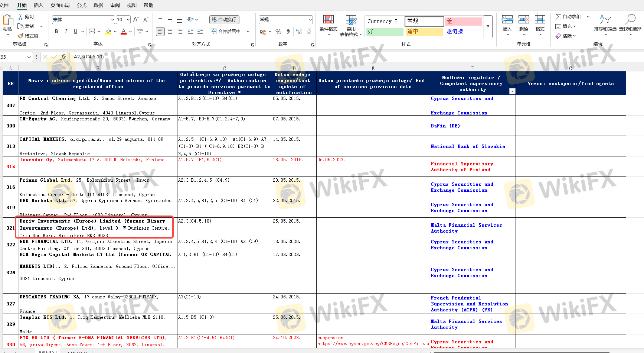Screen dimensions: 644x353
Task: Toggle Bold formatting
Action: 56,32
